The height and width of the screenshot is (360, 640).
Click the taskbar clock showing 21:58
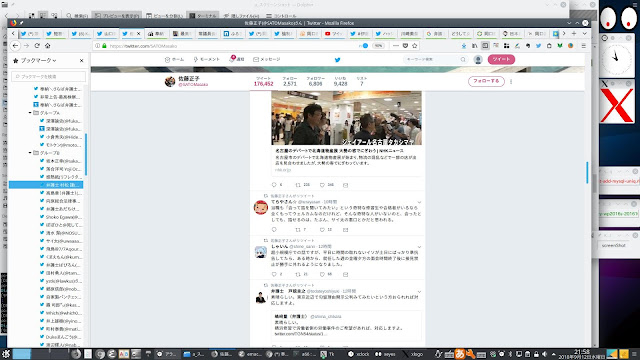coord(582,353)
